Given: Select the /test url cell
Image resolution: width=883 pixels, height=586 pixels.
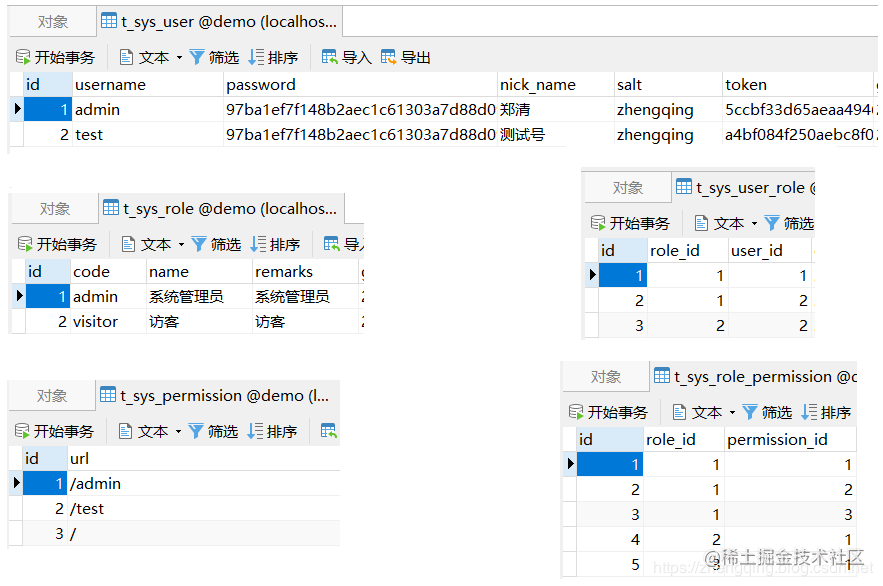Looking at the screenshot, I should click(204, 508).
